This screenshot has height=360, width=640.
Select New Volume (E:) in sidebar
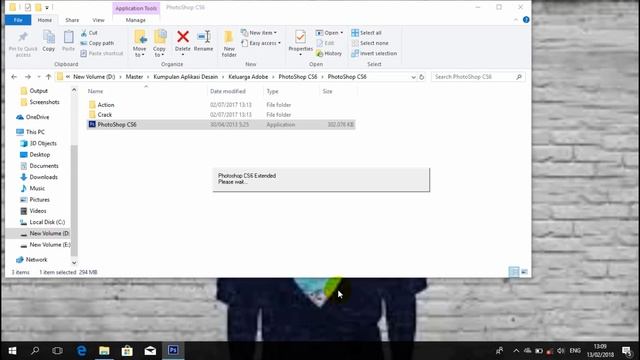[x=50, y=244]
